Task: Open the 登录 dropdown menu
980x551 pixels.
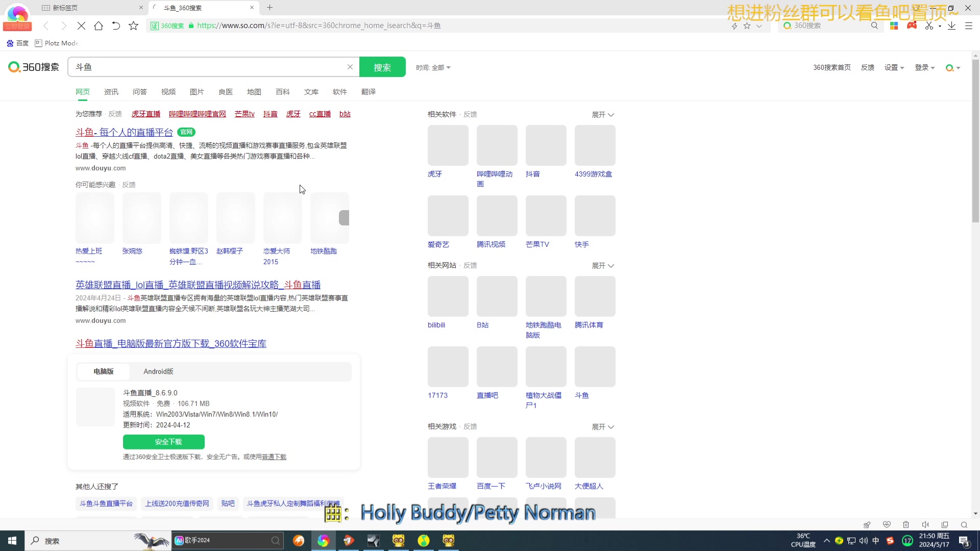Action: click(924, 67)
